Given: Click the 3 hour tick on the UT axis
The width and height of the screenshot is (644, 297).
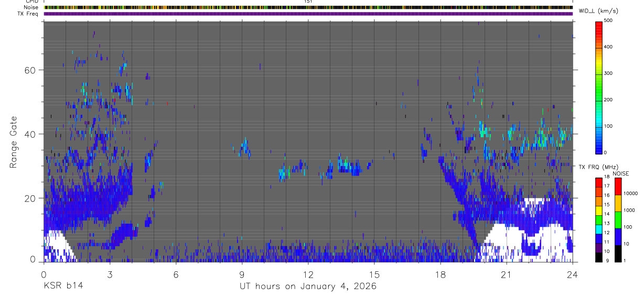Looking at the screenshot, I should (x=110, y=274).
